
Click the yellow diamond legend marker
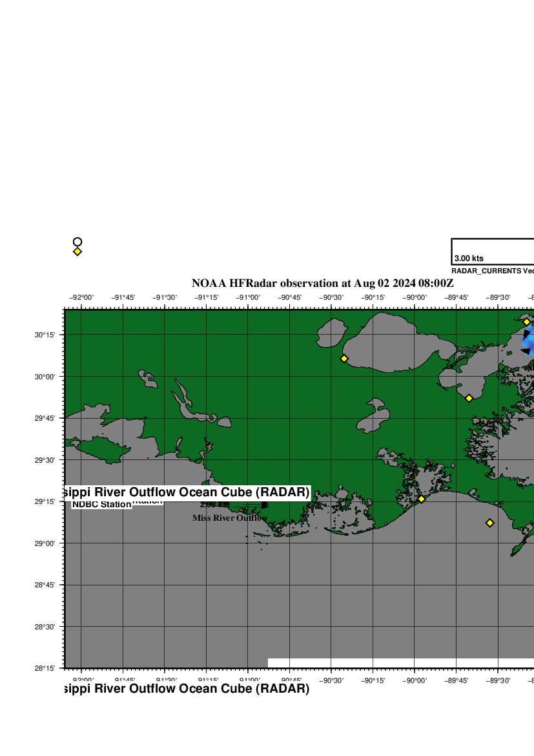click(77, 251)
